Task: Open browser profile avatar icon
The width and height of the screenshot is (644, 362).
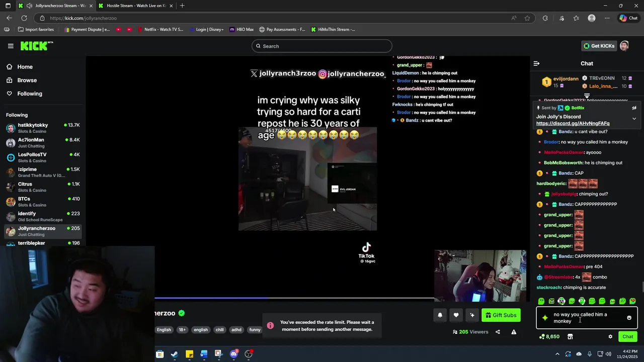Action: click(592, 18)
